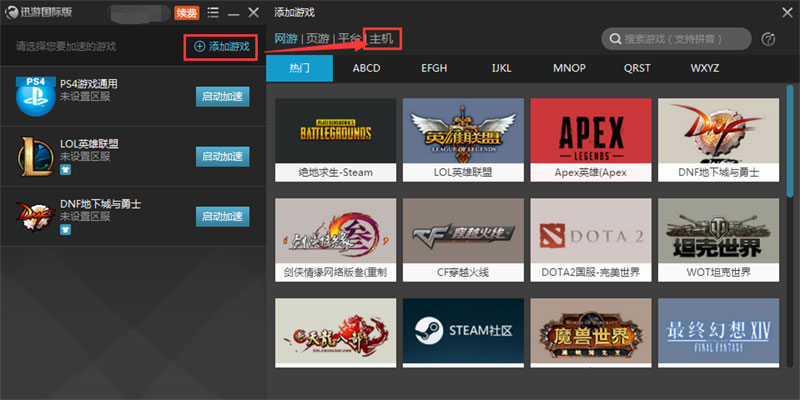The height and width of the screenshot is (400, 800).
Task: Pick the 绝地求生-Steam game tile
Action: pos(336,140)
